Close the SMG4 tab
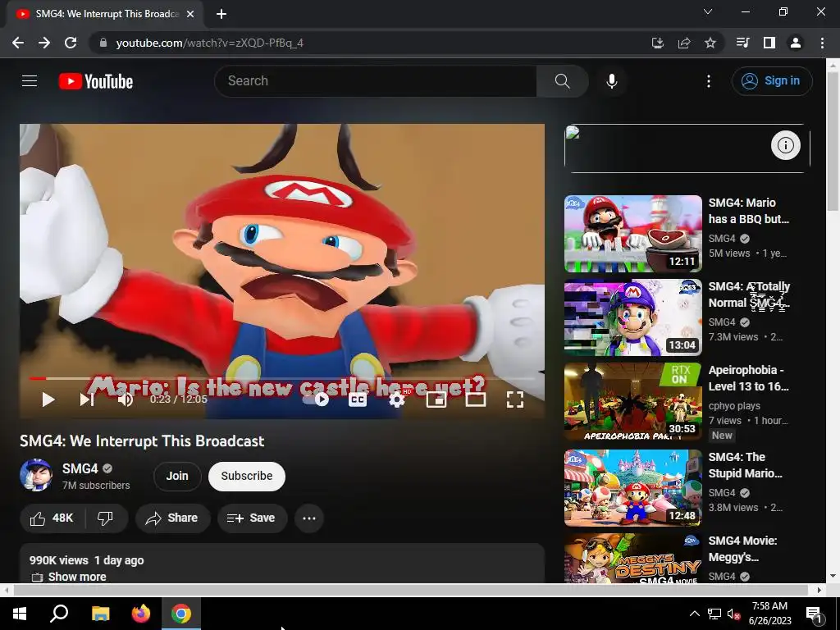This screenshot has height=630, width=840. pos(190,14)
